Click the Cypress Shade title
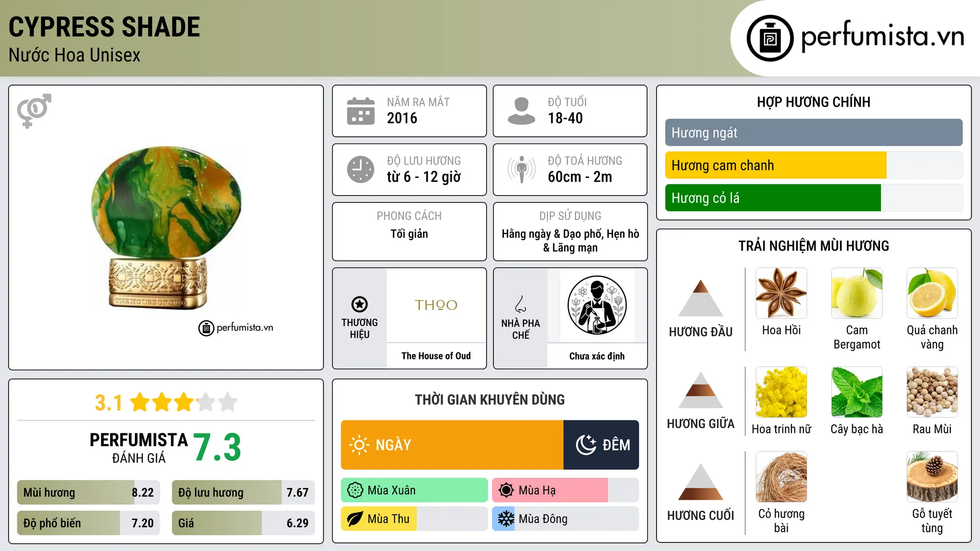980x551 pixels. tap(104, 27)
